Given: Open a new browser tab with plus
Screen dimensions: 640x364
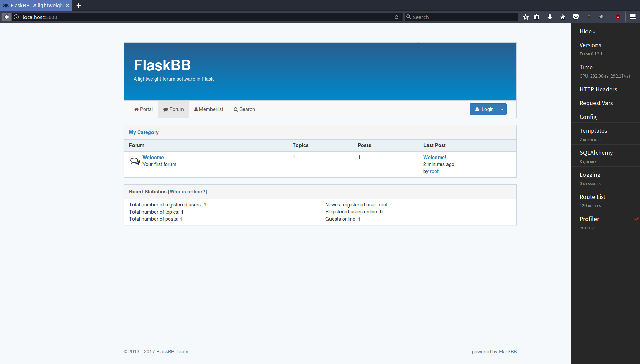Looking at the screenshot, I should [x=79, y=6].
